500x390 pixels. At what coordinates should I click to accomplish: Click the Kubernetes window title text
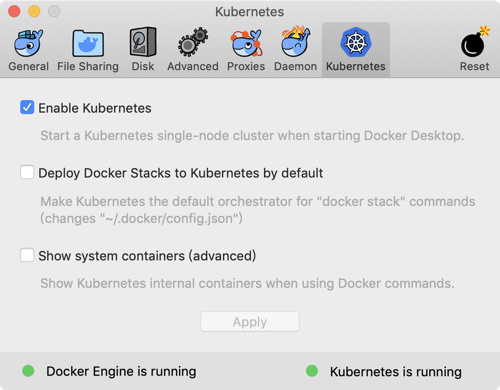[x=250, y=12]
